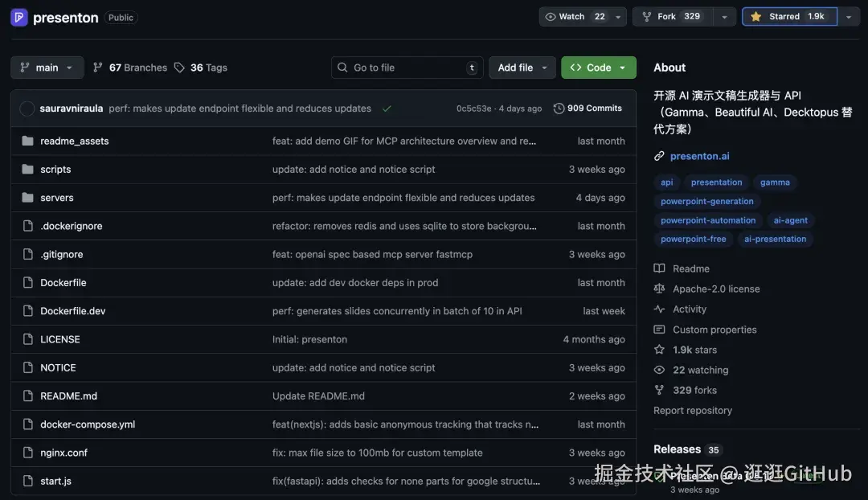Click the nginx.conf file icon
This screenshot has height=500, width=868.
27,453
